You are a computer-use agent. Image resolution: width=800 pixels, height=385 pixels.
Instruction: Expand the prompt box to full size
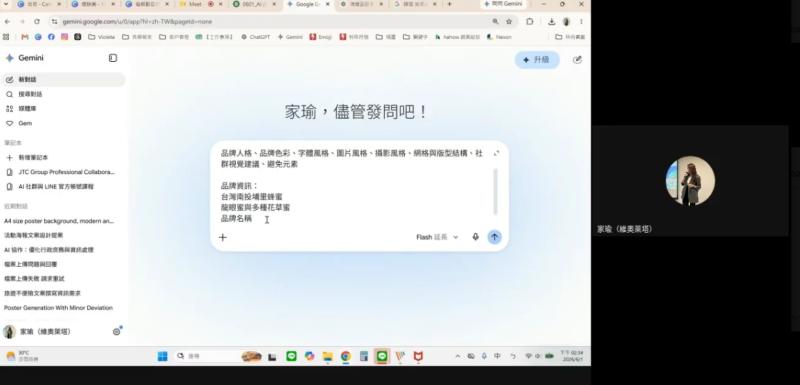(x=496, y=153)
